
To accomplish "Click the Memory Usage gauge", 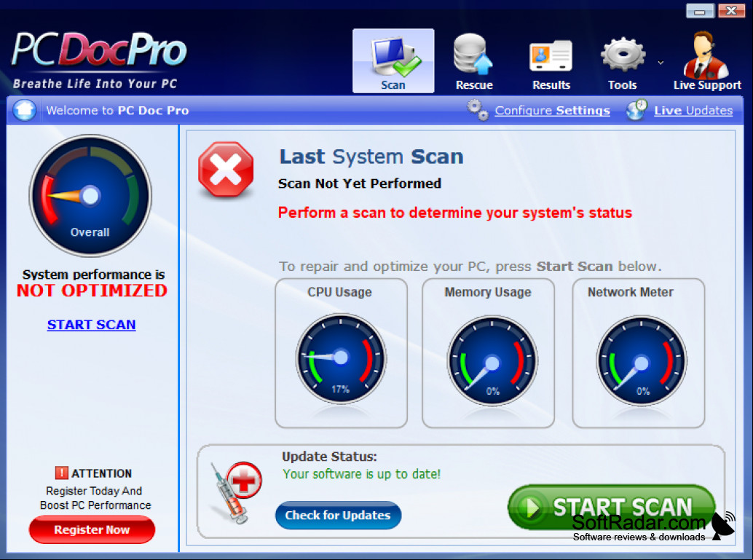I will 492,360.
